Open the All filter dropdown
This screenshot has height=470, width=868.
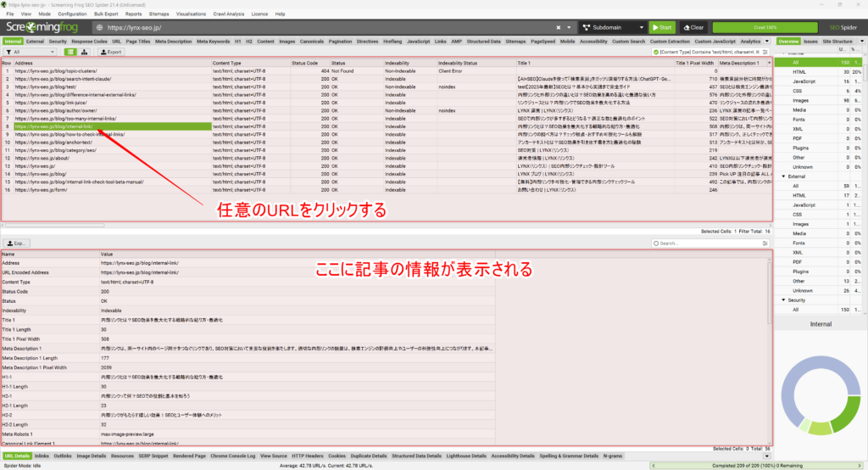coord(31,52)
